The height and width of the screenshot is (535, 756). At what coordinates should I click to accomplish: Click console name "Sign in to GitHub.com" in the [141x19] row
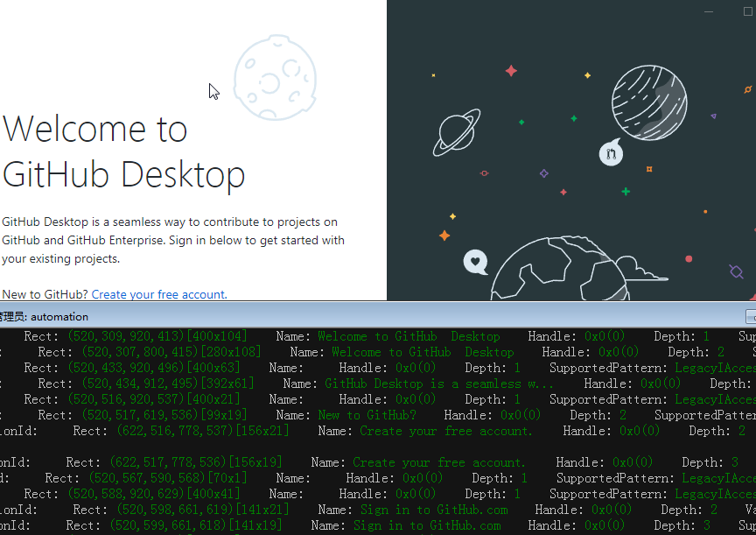[427, 525]
